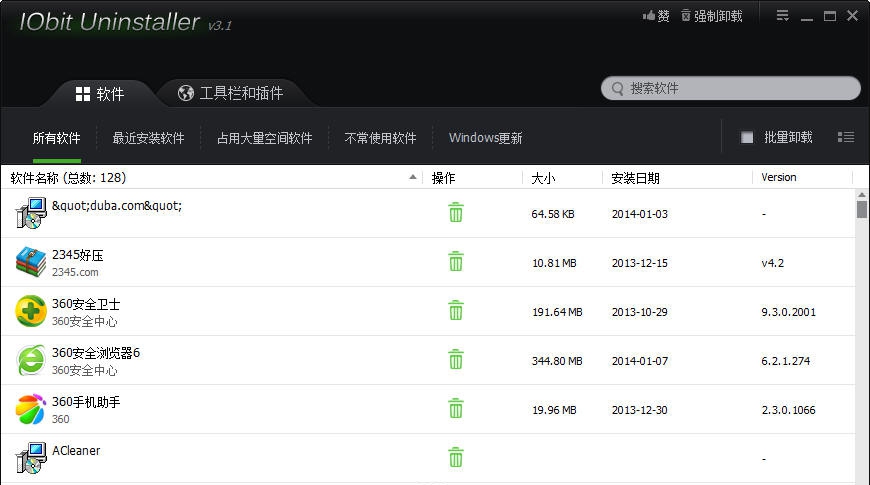
Task: Open the options menu icon in title bar
Action: (x=782, y=16)
